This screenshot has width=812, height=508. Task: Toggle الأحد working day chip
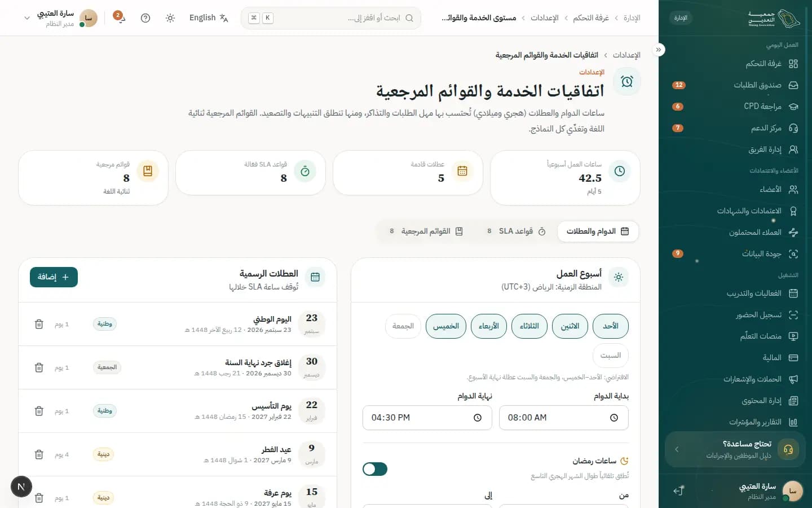click(611, 326)
